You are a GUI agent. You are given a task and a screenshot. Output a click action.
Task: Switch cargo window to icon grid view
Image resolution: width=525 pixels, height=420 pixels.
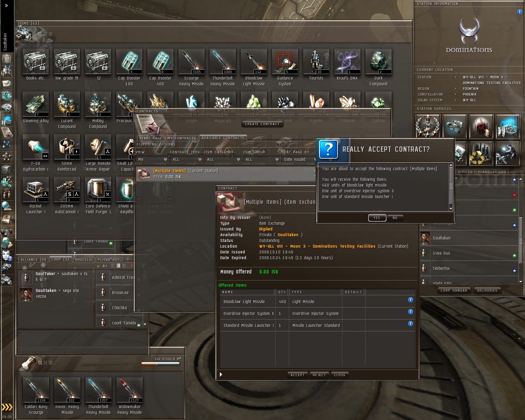click(x=40, y=363)
